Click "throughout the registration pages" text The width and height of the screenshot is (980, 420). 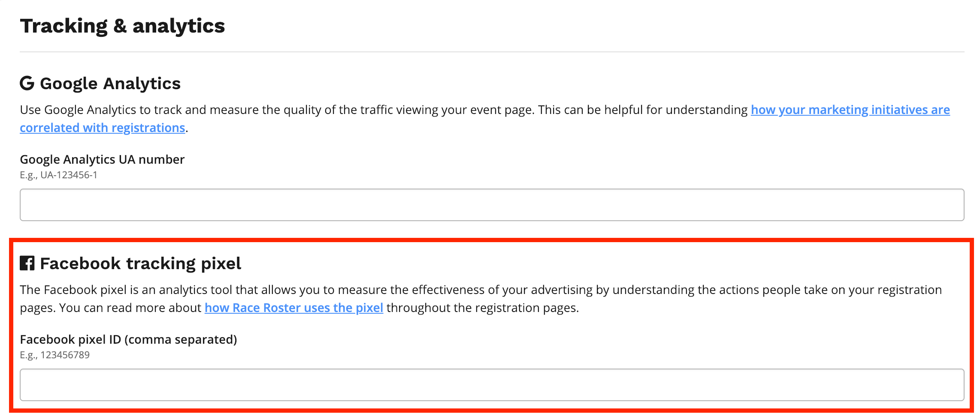click(x=482, y=308)
